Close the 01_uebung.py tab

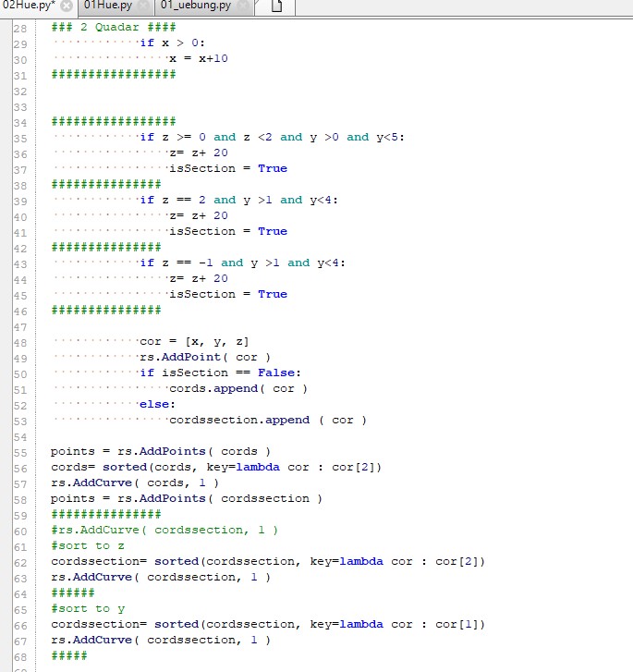tap(243, 6)
